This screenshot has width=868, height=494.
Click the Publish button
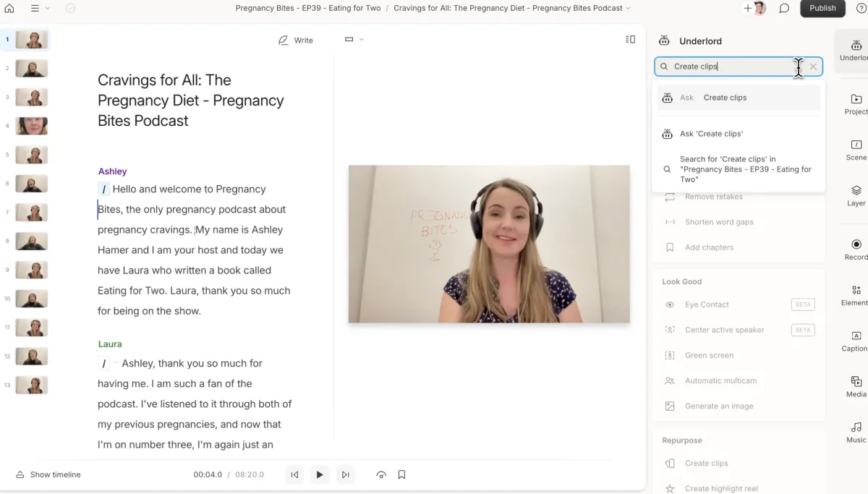coord(822,8)
